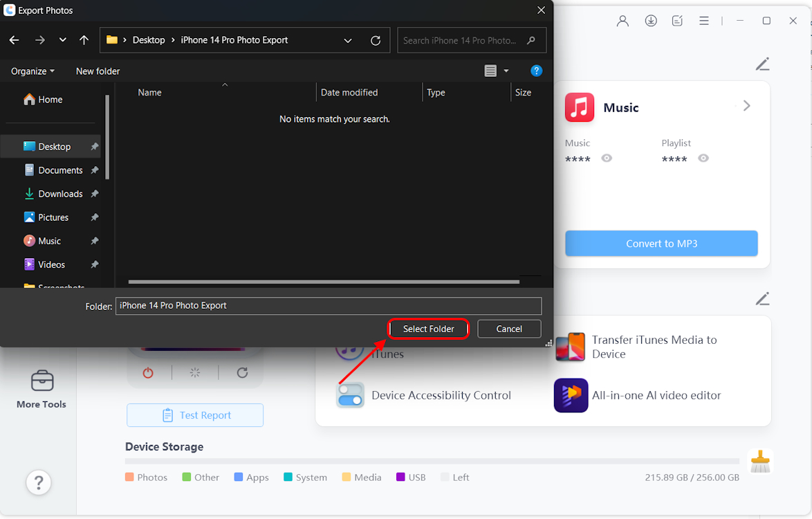
Task: Open the All-in-one AI video editor icon
Action: [x=570, y=395]
